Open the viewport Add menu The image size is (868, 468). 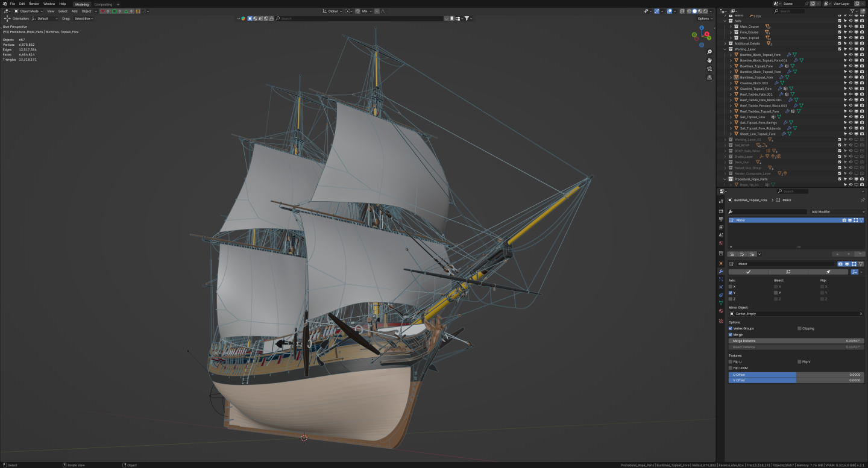point(74,11)
